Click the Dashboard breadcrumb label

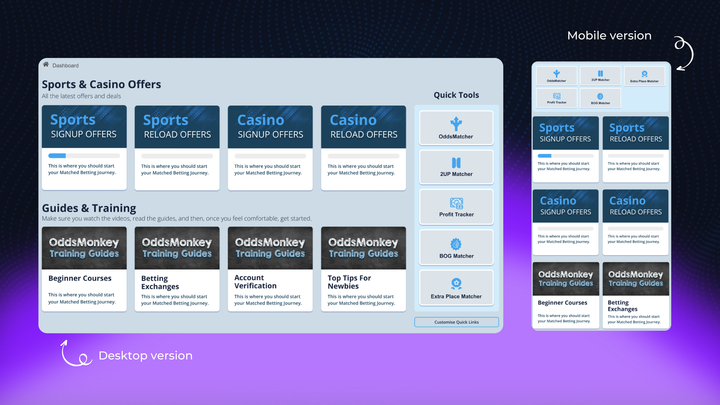pyautogui.click(x=66, y=66)
